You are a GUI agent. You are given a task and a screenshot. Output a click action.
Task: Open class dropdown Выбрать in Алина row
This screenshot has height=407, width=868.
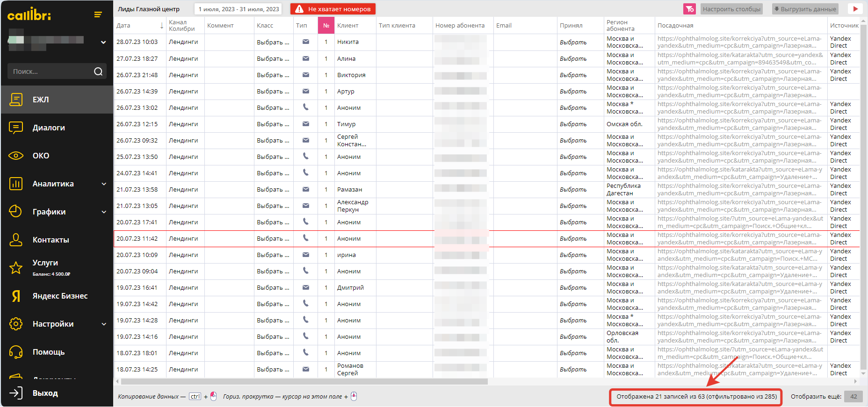click(x=273, y=58)
